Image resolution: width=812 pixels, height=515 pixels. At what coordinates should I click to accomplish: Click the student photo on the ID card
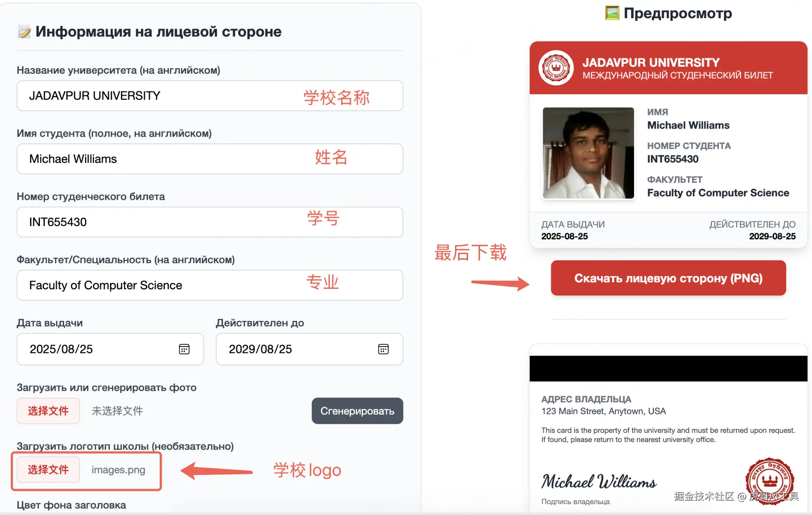588,153
